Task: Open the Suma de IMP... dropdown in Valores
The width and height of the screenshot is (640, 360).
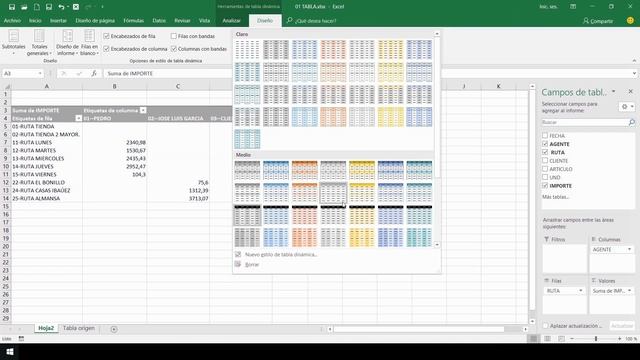Action: coord(629,291)
